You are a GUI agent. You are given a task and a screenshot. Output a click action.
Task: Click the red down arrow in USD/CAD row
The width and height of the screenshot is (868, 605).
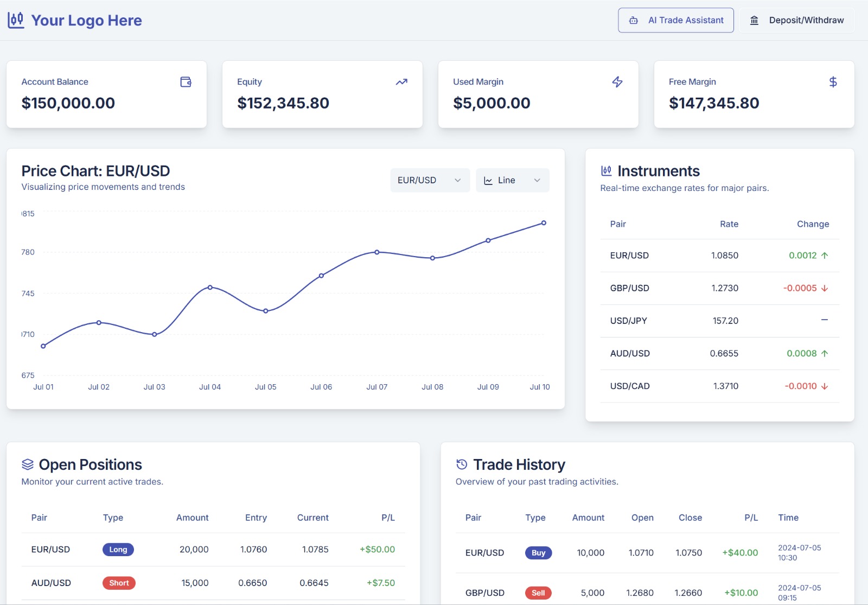825,386
